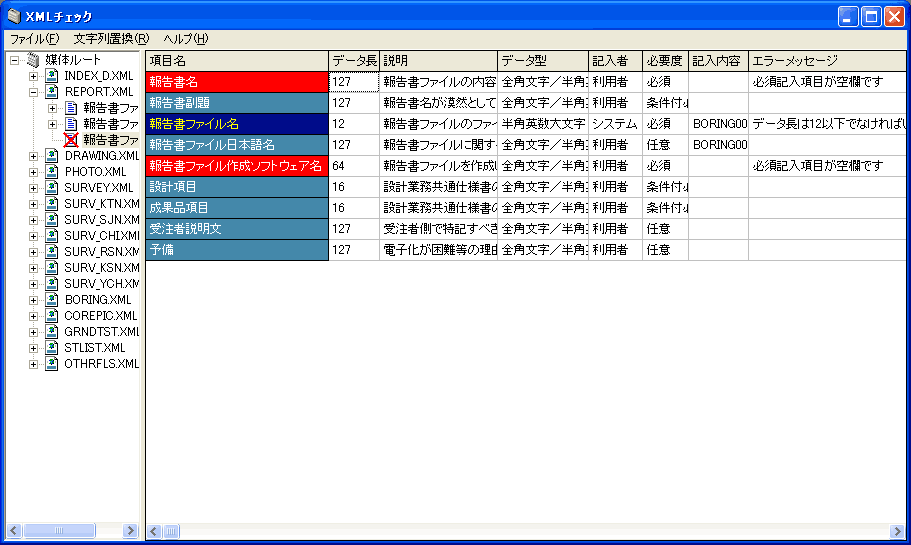
Task: Click the 媒体ルート root media icon
Action: point(33,60)
